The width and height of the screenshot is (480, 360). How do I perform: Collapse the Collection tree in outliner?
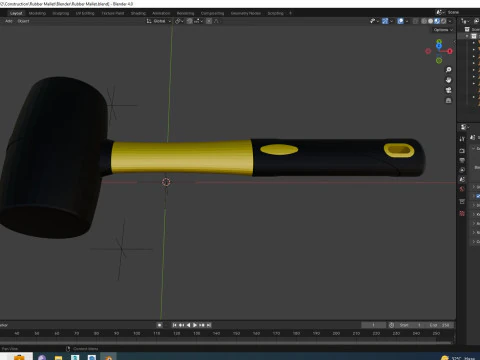point(467,36)
